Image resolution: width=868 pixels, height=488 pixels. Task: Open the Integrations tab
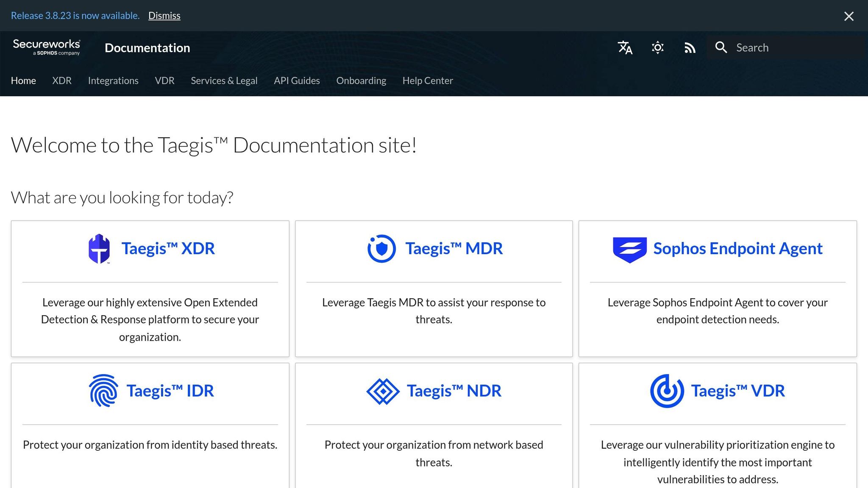(113, 80)
